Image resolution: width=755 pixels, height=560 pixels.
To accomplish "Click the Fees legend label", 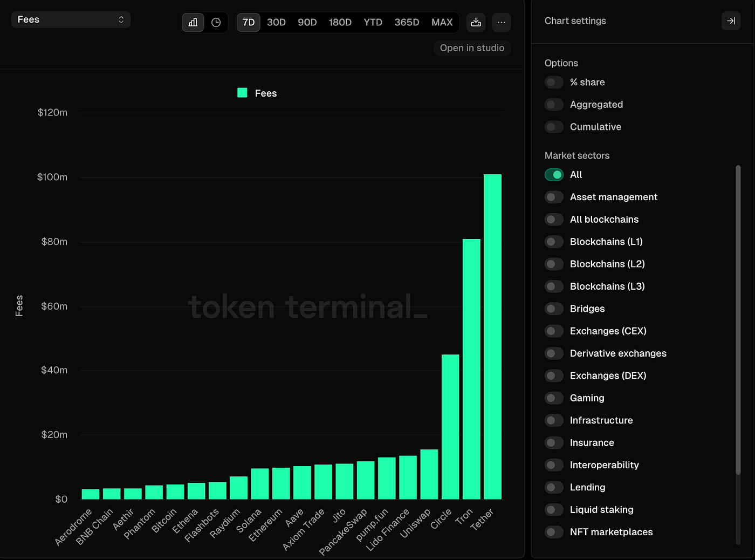I will [266, 93].
